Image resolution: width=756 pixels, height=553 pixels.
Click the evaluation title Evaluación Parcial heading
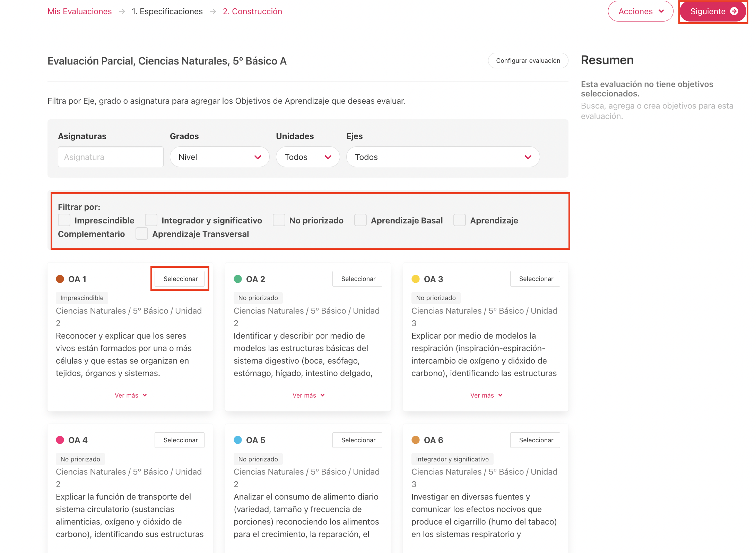click(167, 61)
